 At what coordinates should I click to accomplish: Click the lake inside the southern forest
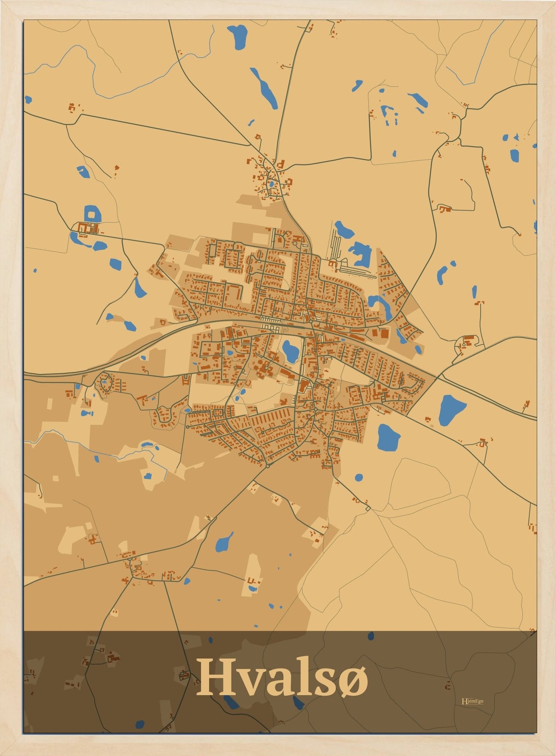[224, 542]
